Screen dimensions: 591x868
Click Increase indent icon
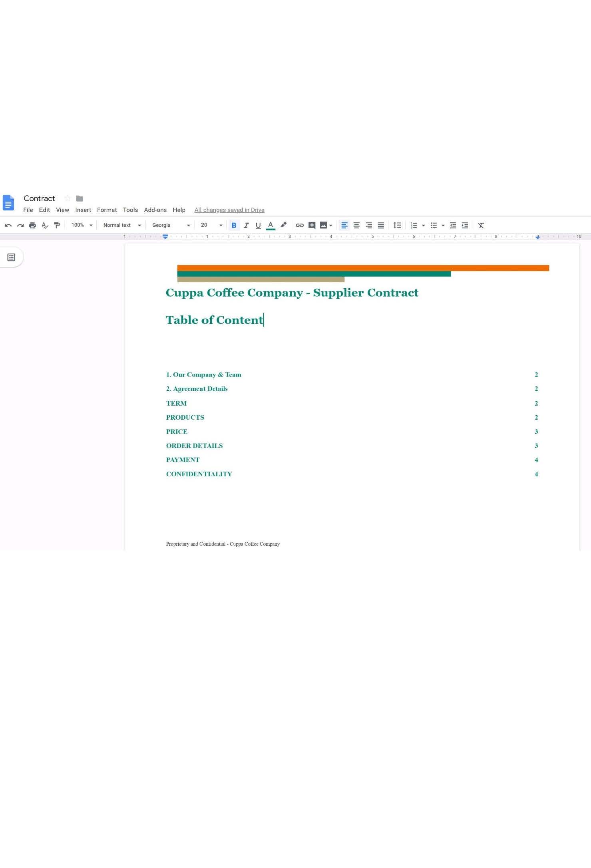pos(465,226)
